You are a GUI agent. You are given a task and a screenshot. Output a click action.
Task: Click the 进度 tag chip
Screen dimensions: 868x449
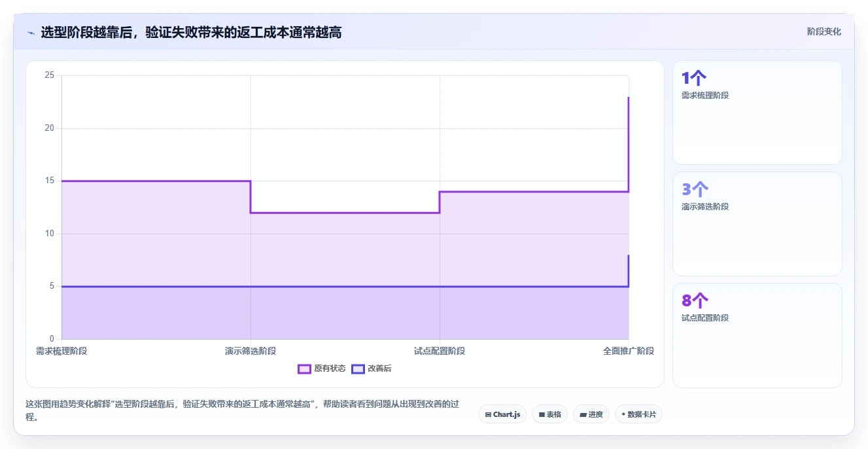point(591,414)
